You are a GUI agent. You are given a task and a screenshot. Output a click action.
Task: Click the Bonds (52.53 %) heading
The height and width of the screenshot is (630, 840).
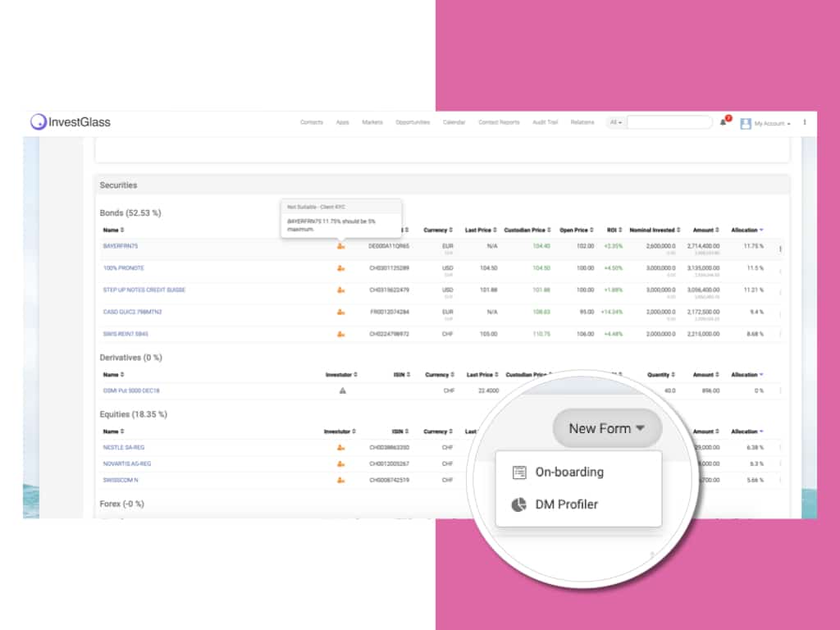pos(130,213)
